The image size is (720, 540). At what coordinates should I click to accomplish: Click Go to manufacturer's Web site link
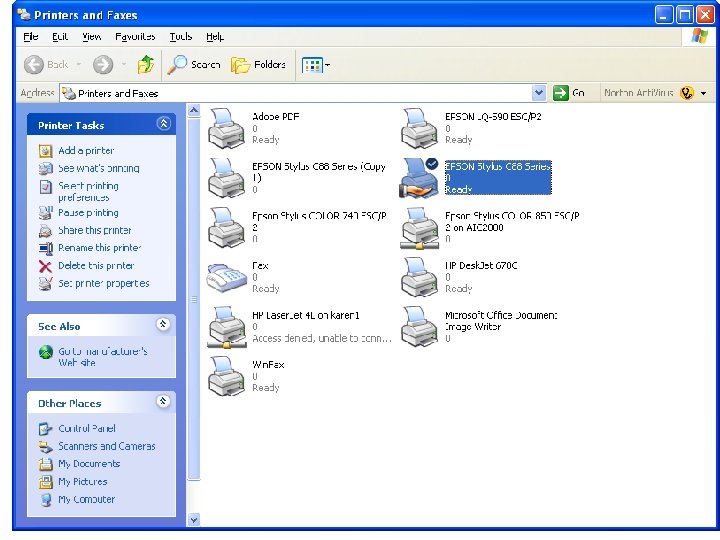[x=103, y=357]
